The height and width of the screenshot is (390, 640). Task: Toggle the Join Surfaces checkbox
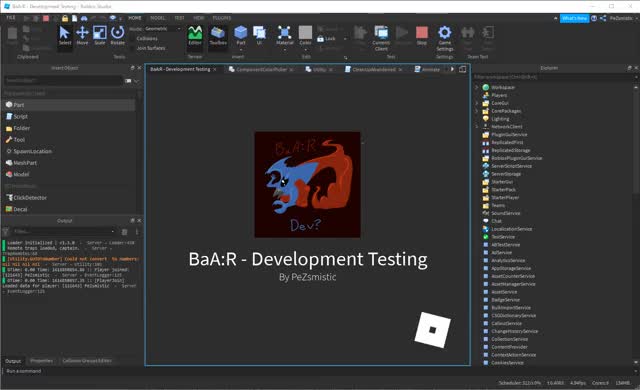pyautogui.click(x=132, y=48)
